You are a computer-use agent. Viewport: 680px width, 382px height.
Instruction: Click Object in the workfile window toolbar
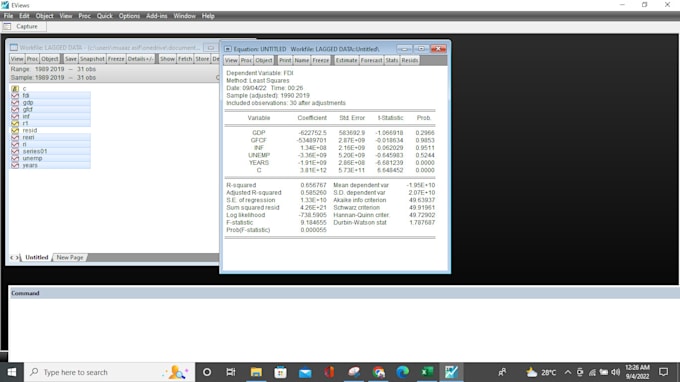49,59
